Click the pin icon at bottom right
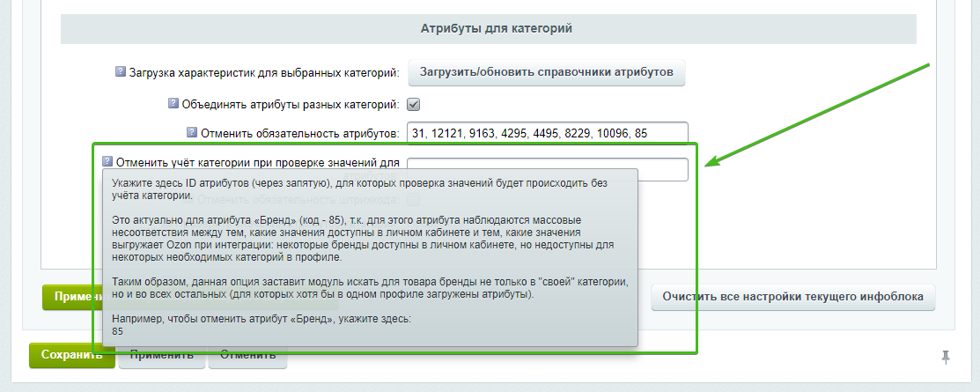This screenshot has width=980, height=392. tap(946, 357)
